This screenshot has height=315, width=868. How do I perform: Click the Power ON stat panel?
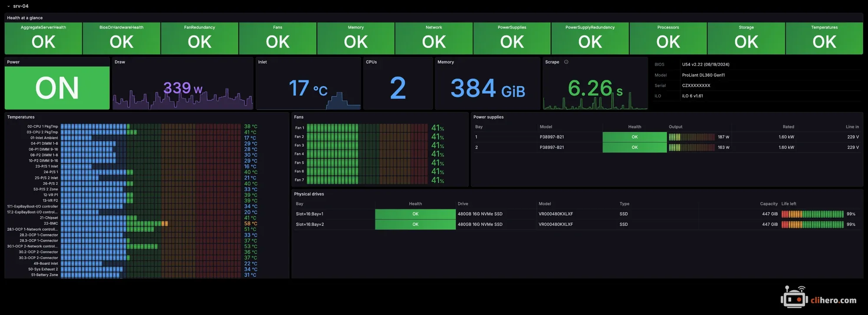pos(57,88)
